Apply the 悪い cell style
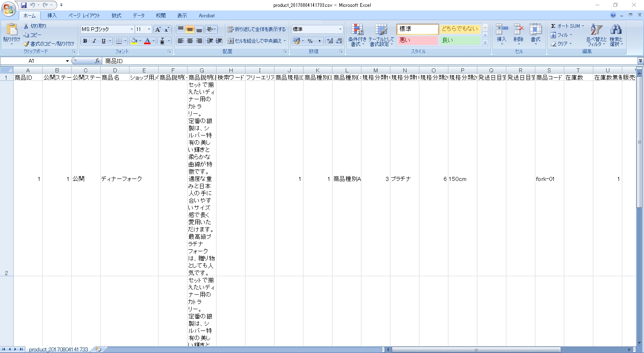The width and height of the screenshot is (644, 353). pyautogui.click(x=417, y=40)
